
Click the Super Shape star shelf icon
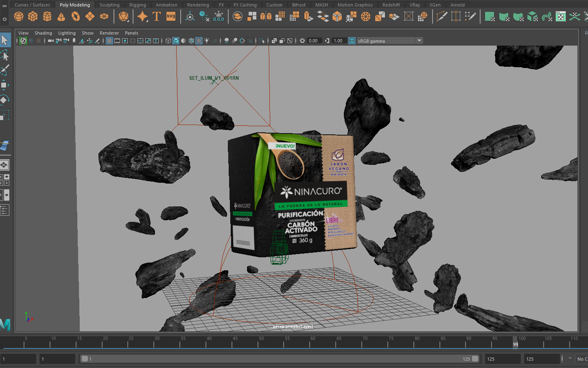tap(142, 16)
